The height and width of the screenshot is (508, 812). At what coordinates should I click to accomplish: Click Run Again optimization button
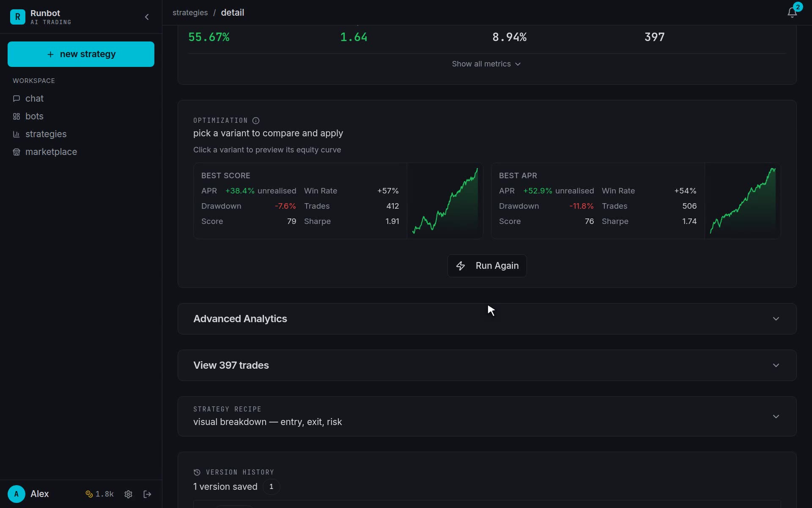click(x=487, y=266)
